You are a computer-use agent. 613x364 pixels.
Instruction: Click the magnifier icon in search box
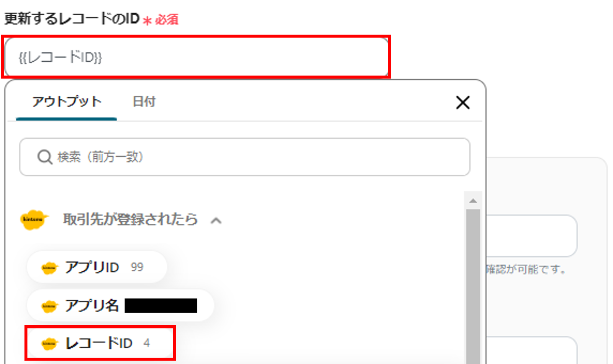[x=45, y=157]
